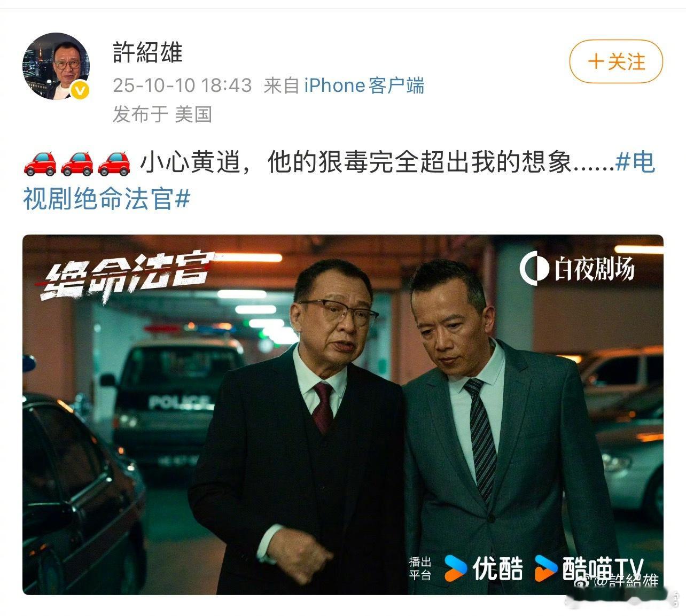Open the 許紹雄 username link

148,53
